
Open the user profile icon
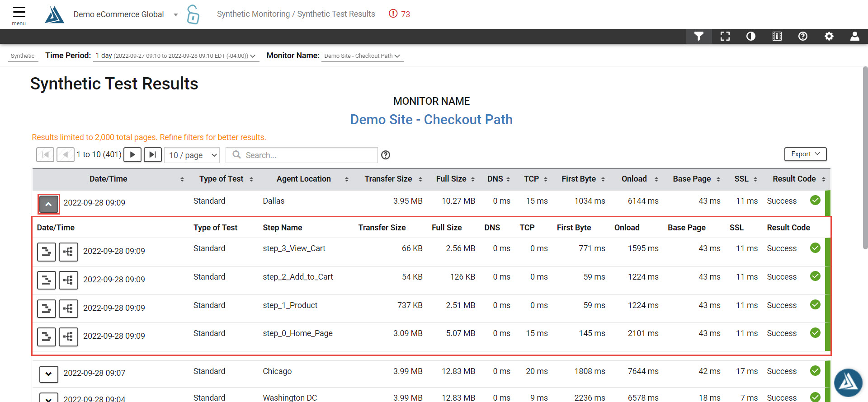854,36
